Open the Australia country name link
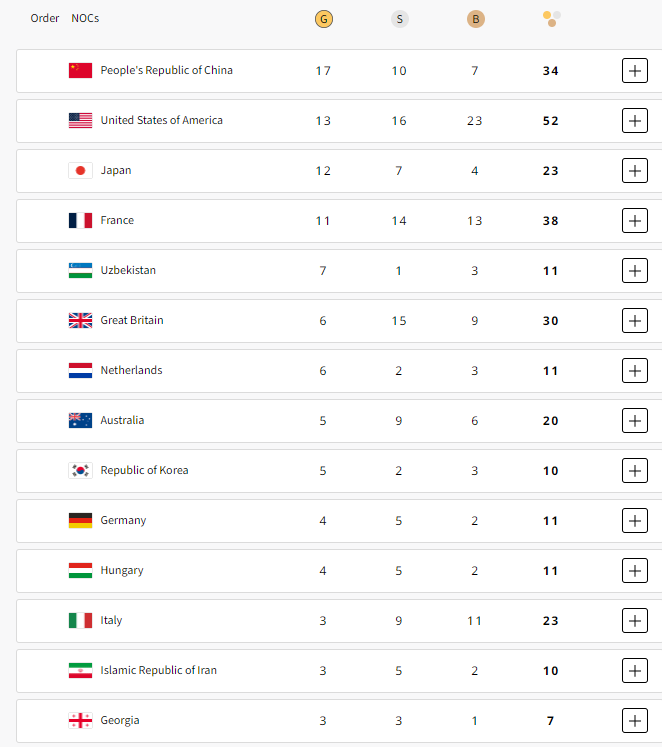This screenshot has height=747, width=662. [122, 420]
